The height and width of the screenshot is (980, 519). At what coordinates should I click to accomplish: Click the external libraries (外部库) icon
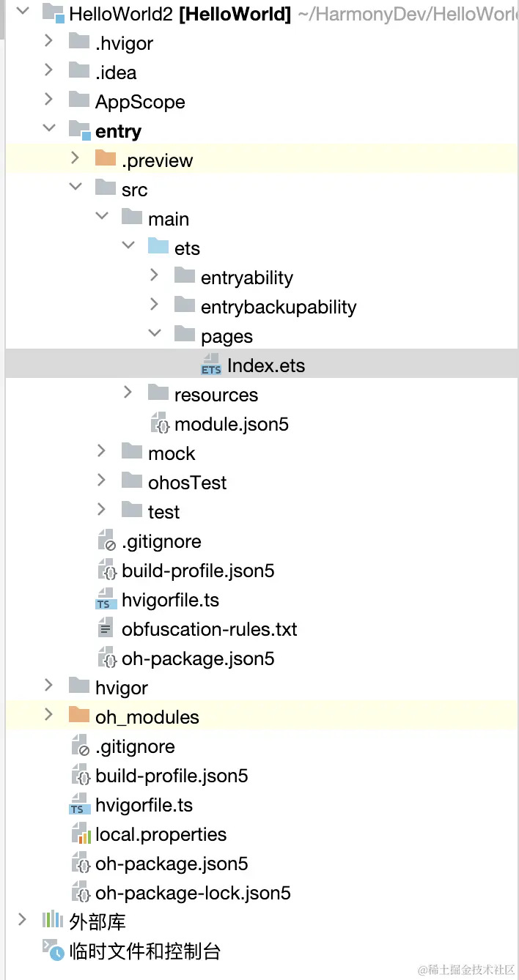coord(53,921)
